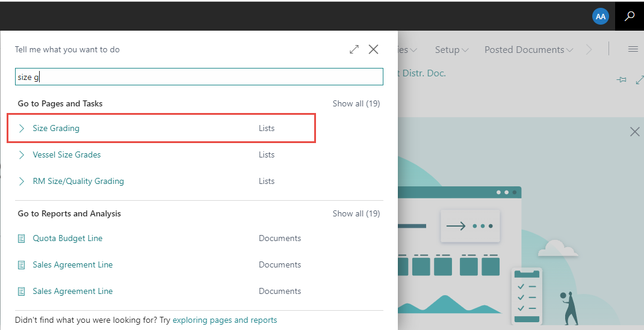Close the Tell Me search dialog
This screenshot has height=330, width=644.
(x=373, y=49)
